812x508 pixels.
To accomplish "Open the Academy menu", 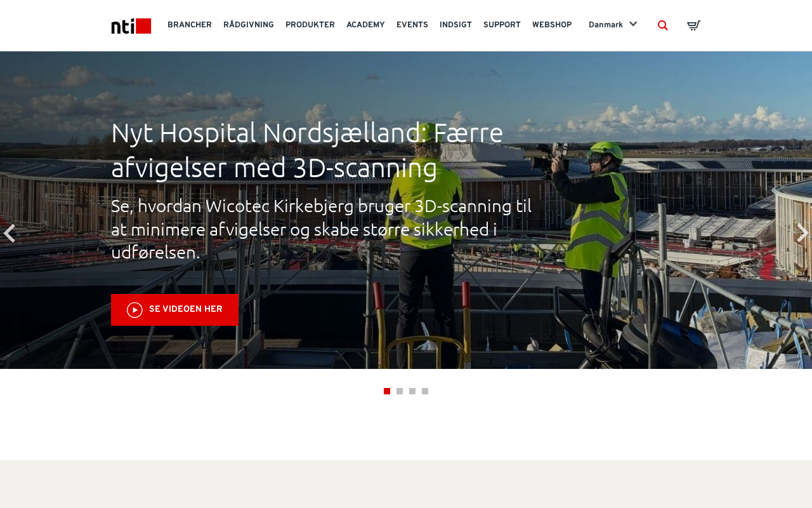I will (365, 25).
